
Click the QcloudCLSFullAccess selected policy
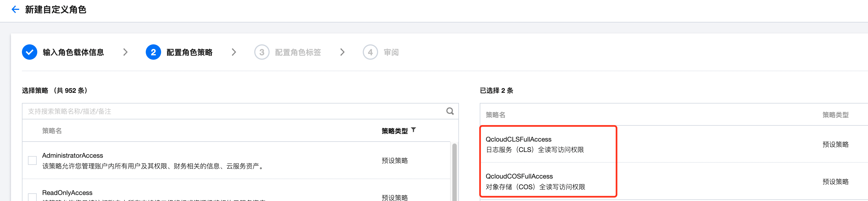(518, 139)
